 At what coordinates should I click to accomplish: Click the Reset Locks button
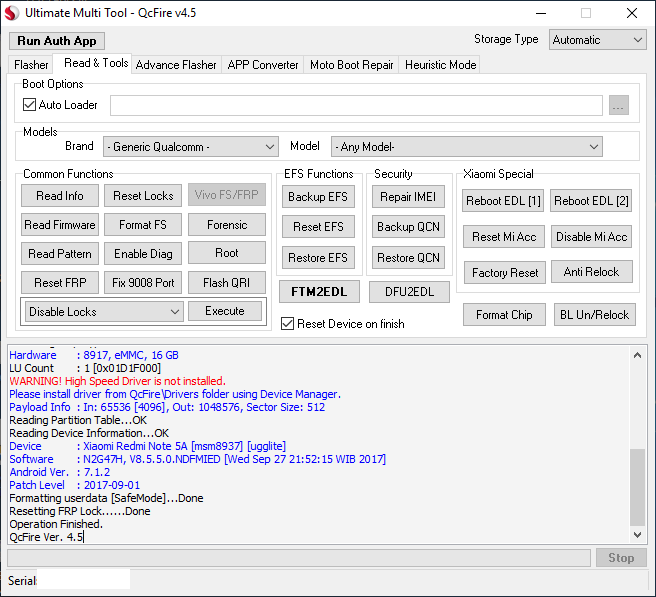143,196
